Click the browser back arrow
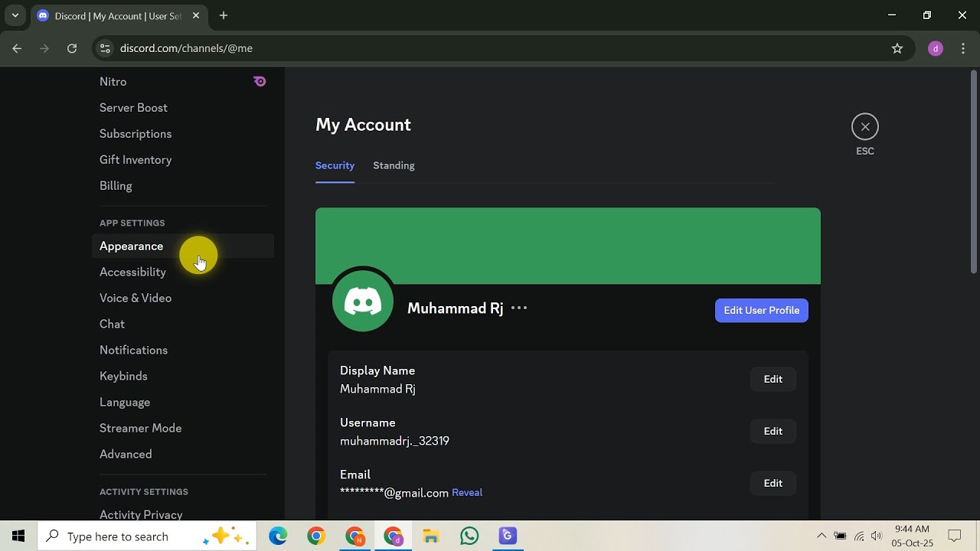Screen dimensions: 980x551 click(17, 48)
